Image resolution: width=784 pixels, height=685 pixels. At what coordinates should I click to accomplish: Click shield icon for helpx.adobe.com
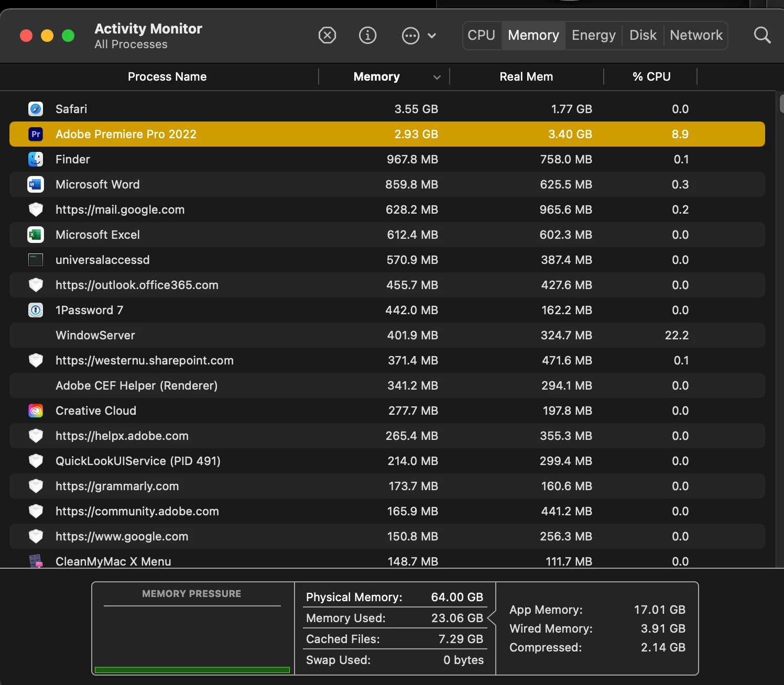point(36,436)
